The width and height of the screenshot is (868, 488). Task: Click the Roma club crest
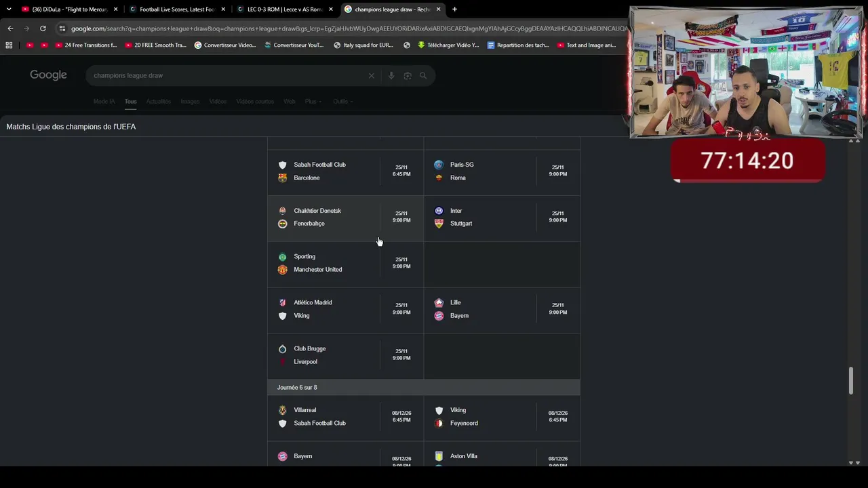439,178
